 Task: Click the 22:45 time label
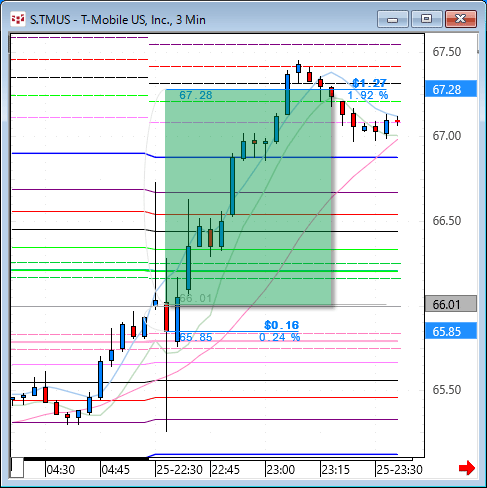[x=226, y=470]
